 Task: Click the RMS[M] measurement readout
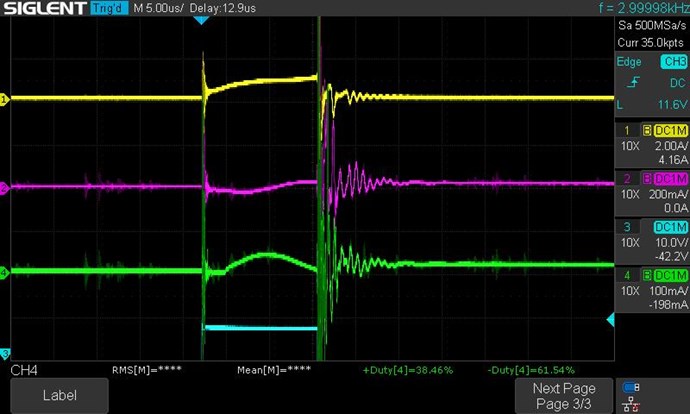tap(147, 370)
